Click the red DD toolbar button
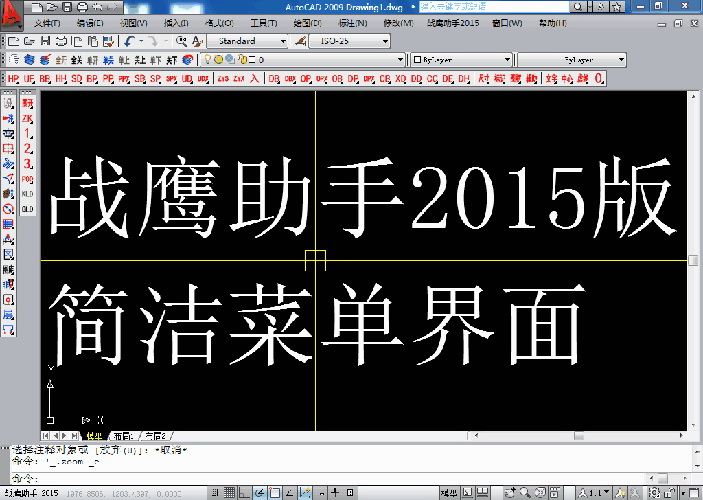703x500 pixels. tap(416, 78)
